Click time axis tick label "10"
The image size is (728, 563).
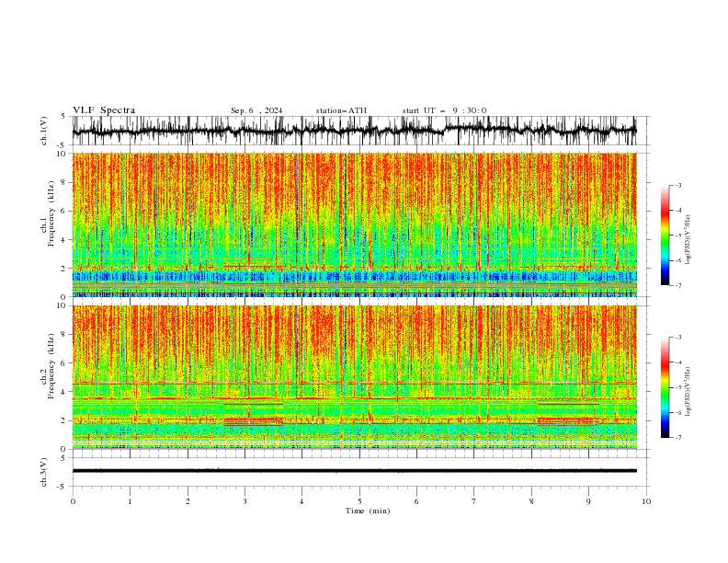pyautogui.click(x=646, y=501)
